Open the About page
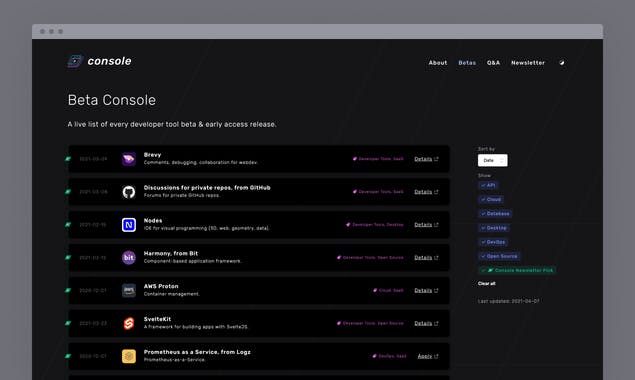 438,63
